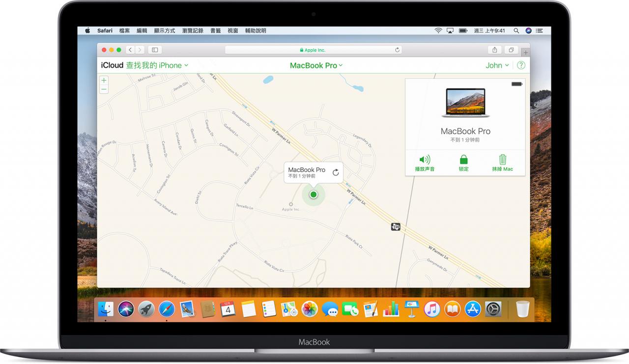Open the Apple menu
The height and width of the screenshot is (364, 629).
pyautogui.click(x=87, y=30)
